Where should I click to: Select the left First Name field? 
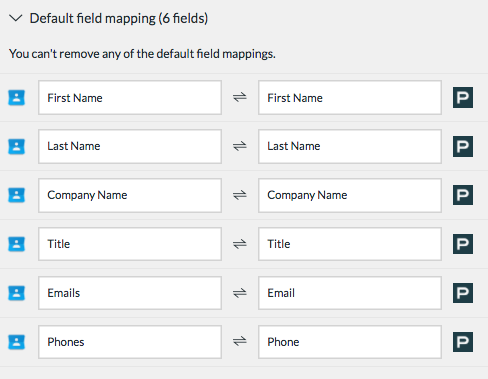tap(130, 98)
